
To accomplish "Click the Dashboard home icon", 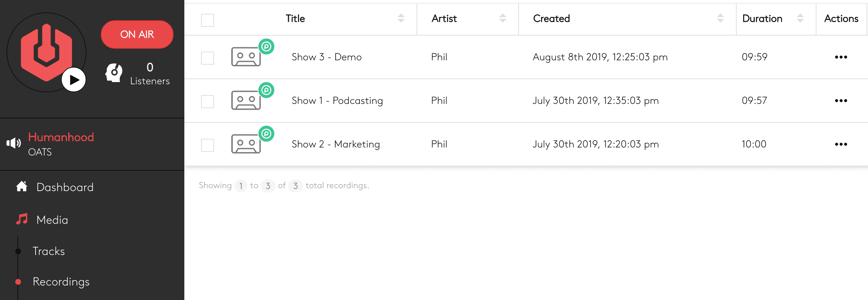I will point(22,187).
